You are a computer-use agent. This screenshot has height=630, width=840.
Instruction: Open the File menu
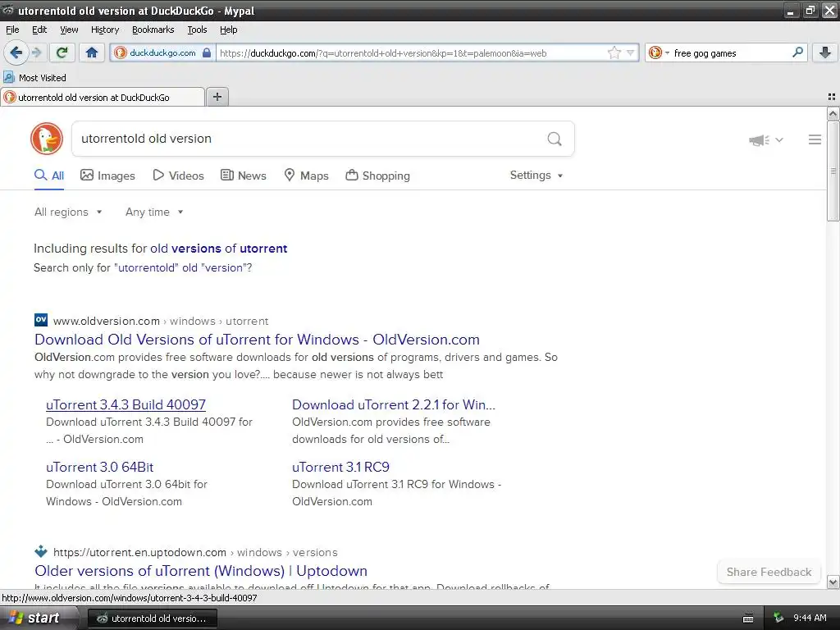12,30
